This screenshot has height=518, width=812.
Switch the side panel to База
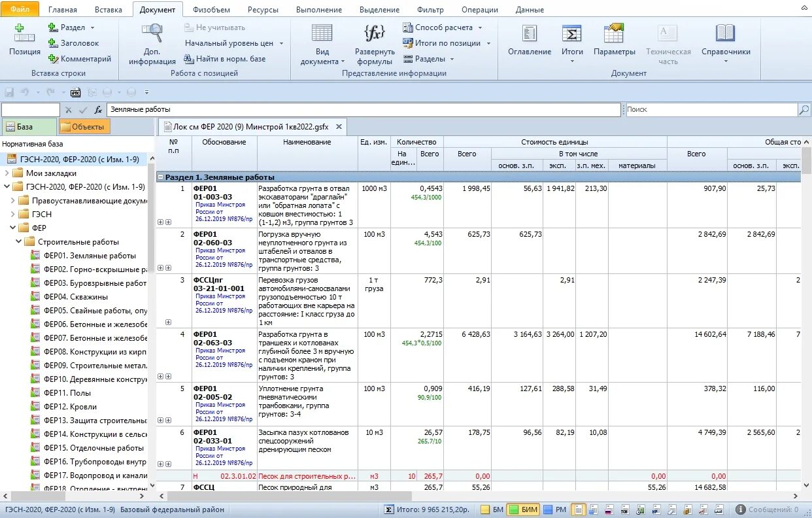28,127
